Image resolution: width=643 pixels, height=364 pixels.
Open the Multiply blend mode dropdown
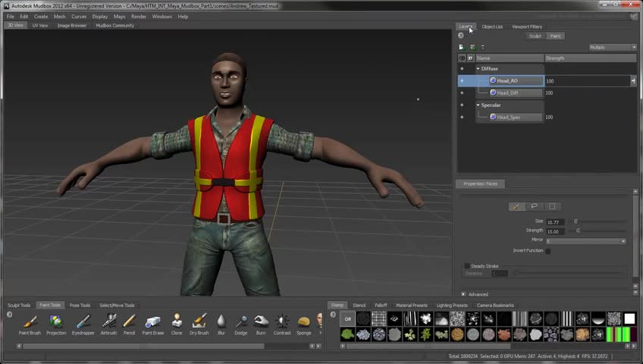click(x=613, y=47)
